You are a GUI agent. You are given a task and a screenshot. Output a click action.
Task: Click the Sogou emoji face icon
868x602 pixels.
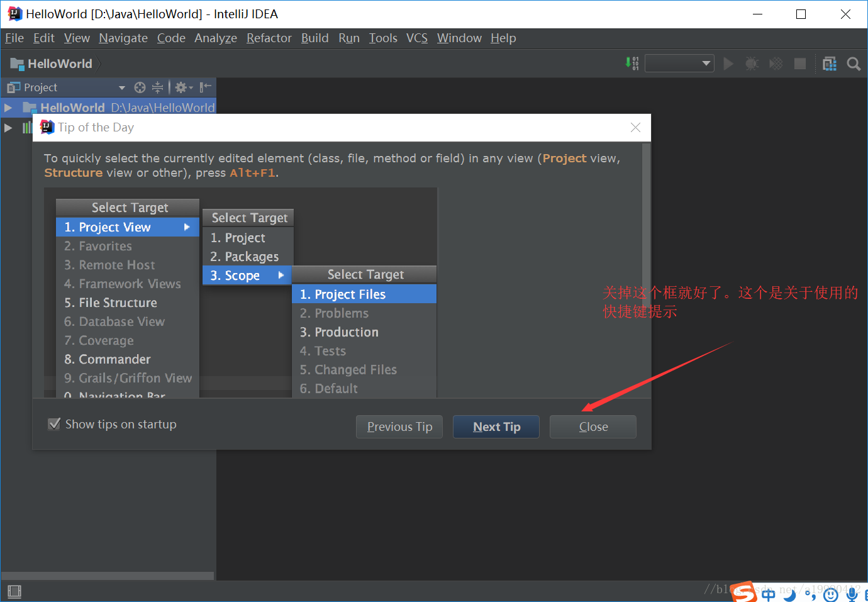(831, 594)
